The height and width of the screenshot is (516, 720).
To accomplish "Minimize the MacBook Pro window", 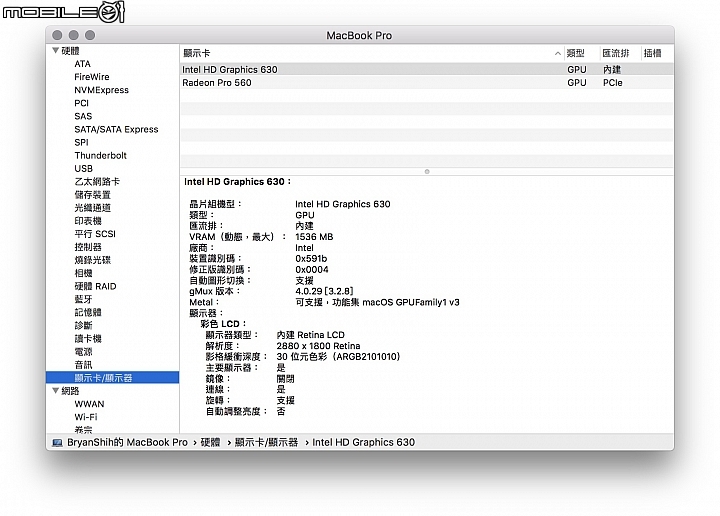I will (73, 35).
